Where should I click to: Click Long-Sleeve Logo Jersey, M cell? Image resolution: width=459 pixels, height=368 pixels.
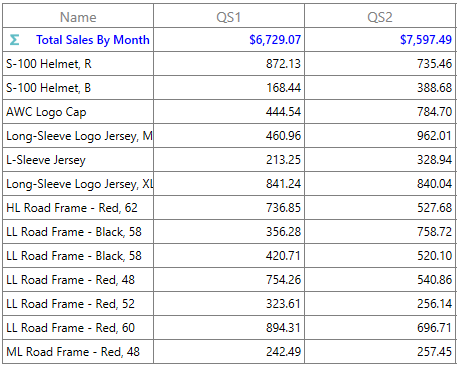(78, 136)
